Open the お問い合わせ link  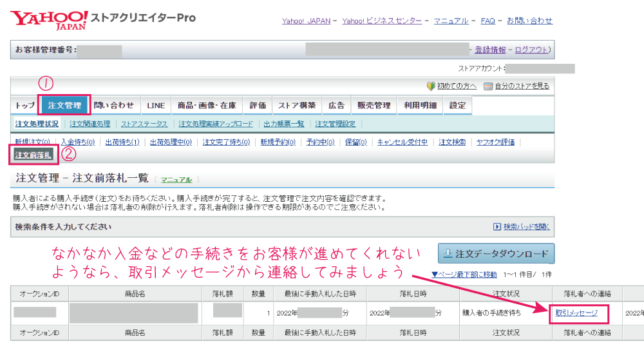[529, 21]
